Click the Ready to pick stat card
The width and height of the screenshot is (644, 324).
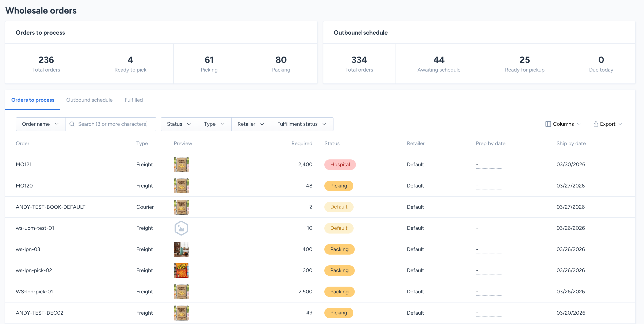[130, 64]
